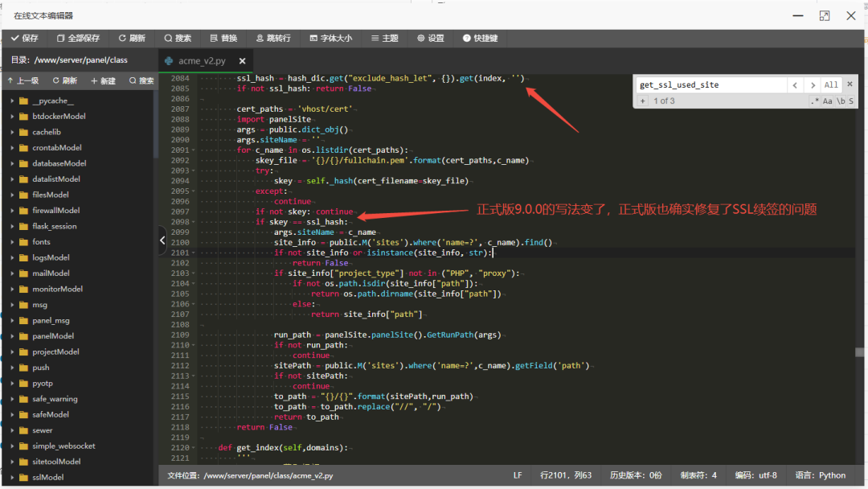Expand the databaseModel folder arrow
The height and width of the screenshot is (489, 868).
pos(12,163)
